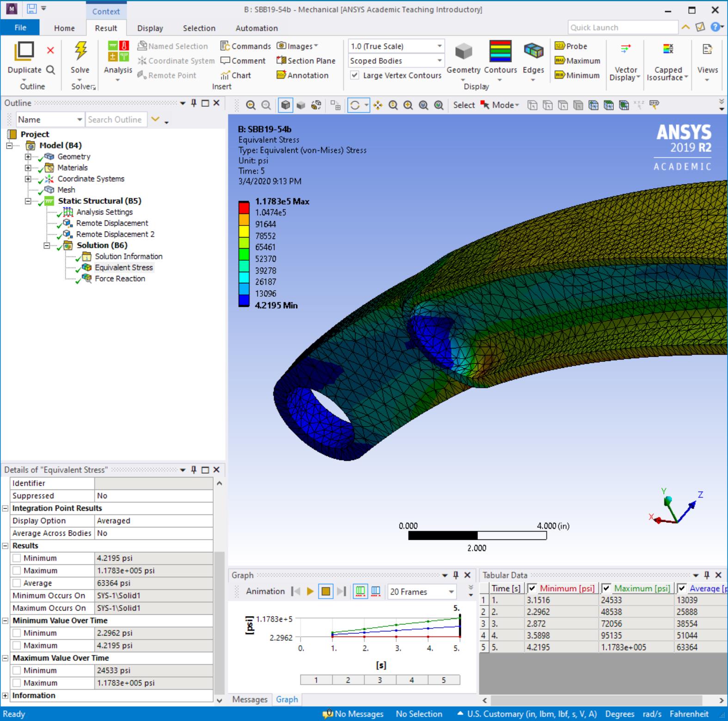Click the blue Min color band in legend
Screen dimensions: 728x721
tap(244, 300)
